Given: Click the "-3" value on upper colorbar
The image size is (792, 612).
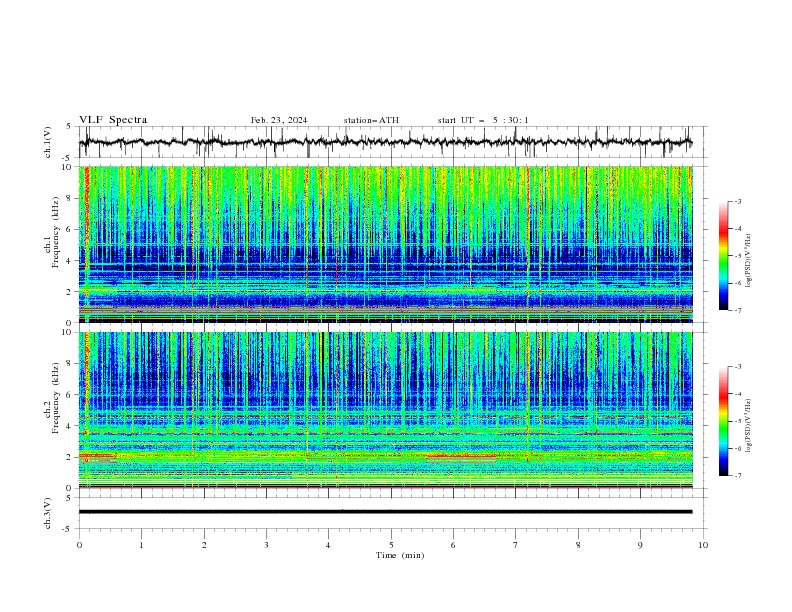Looking at the screenshot, I should 737,201.
